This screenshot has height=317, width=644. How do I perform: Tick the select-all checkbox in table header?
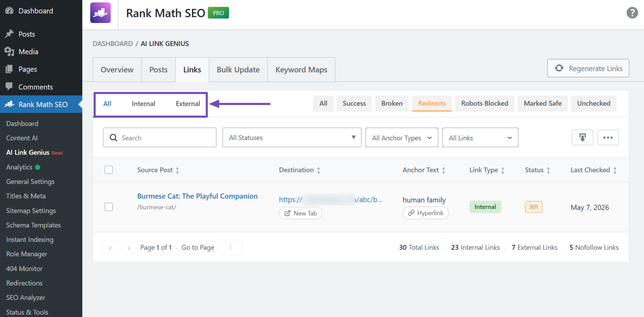[x=109, y=170]
